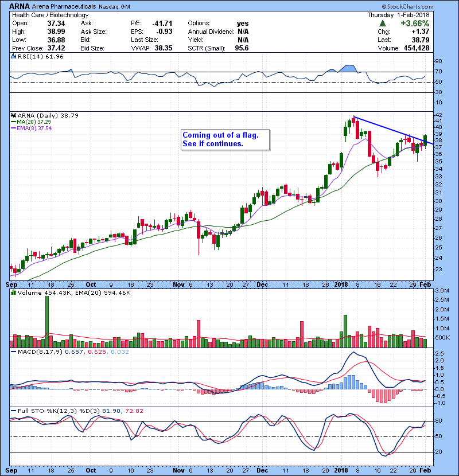This screenshot has width=459, height=476.
Task: Click the EPS value -0.93
Action: click(164, 32)
